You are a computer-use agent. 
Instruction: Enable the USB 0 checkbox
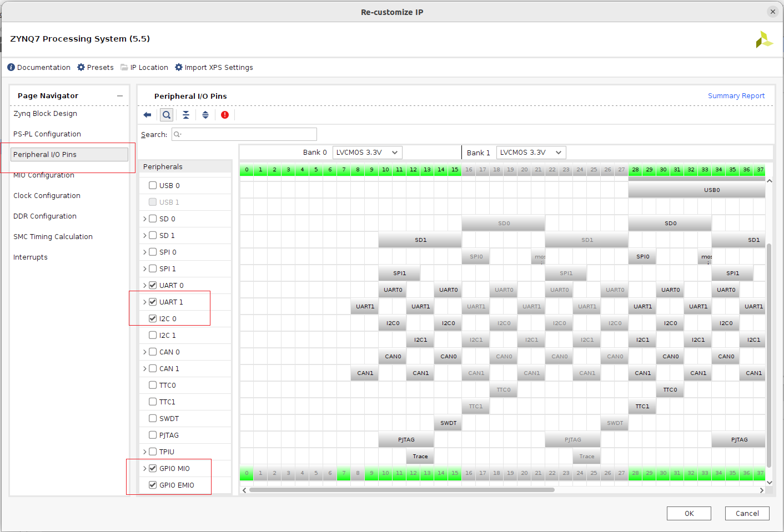tap(153, 185)
